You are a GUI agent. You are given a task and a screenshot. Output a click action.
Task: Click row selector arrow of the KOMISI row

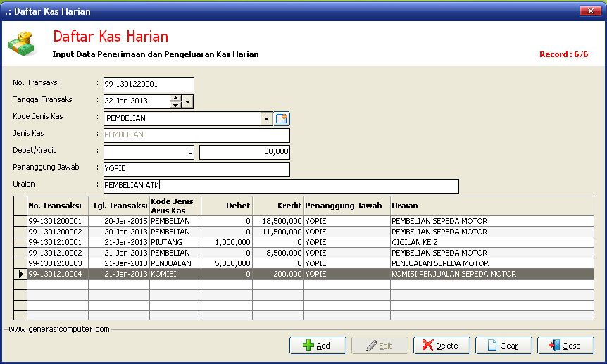(20, 274)
